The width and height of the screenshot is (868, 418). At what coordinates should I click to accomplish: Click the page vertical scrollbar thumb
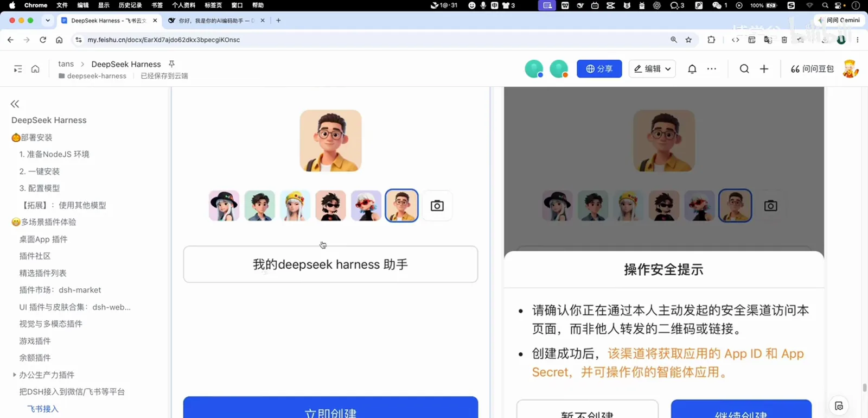tap(864, 388)
